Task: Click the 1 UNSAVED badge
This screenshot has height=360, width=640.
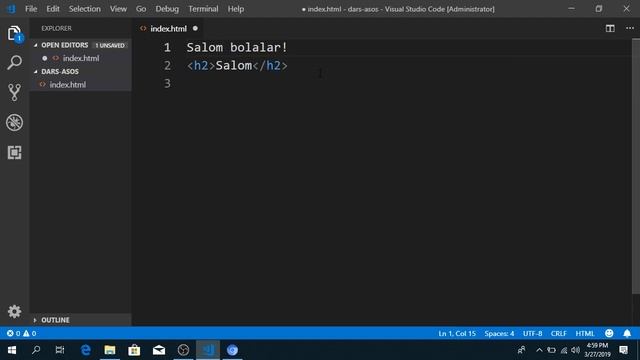Action: coord(110,45)
